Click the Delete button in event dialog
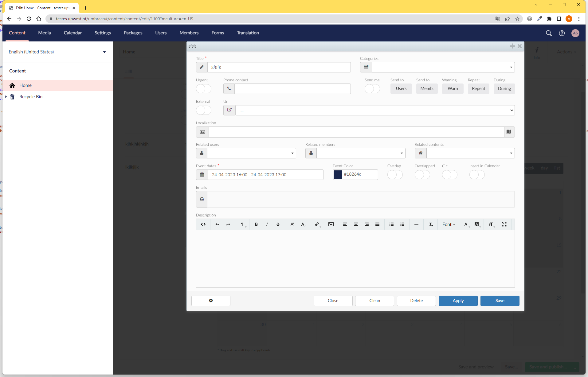588x377 pixels. click(416, 301)
